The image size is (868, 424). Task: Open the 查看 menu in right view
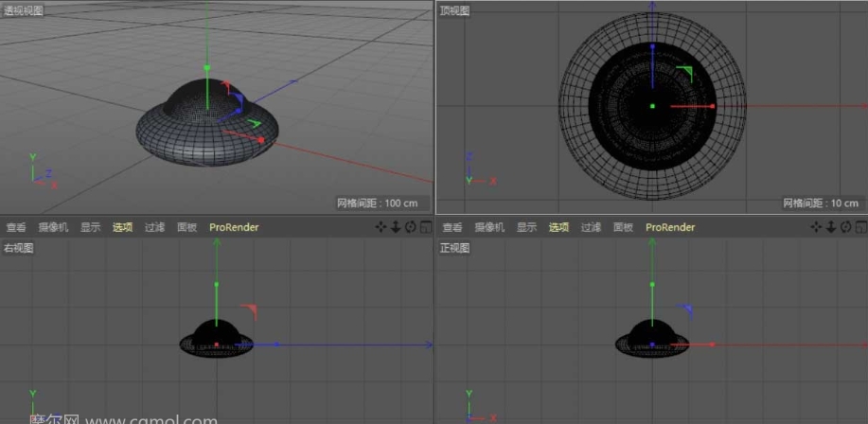click(x=16, y=227)
